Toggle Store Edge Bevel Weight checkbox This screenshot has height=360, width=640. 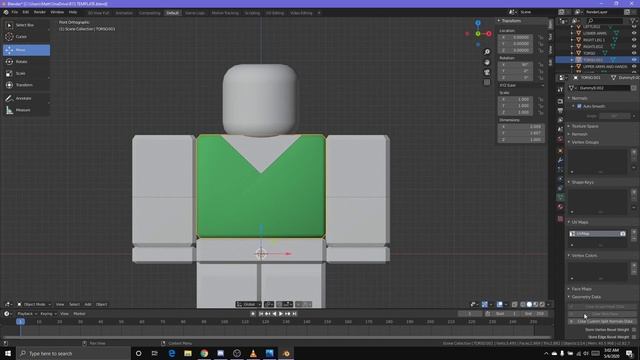[634, 337]
